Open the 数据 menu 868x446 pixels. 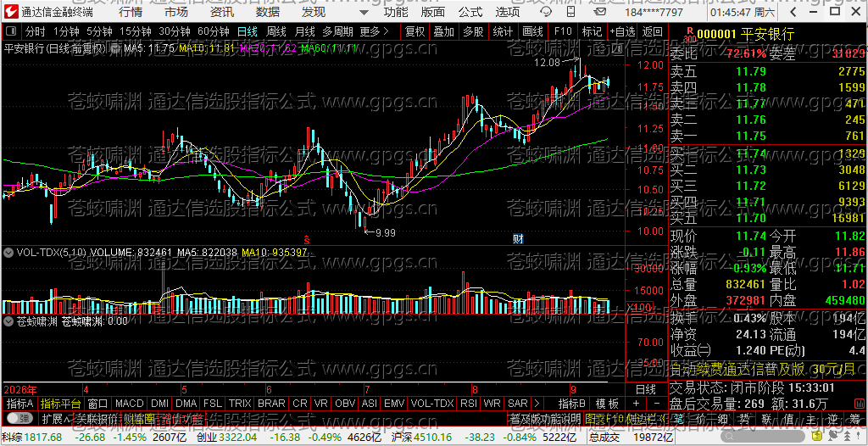268,12
